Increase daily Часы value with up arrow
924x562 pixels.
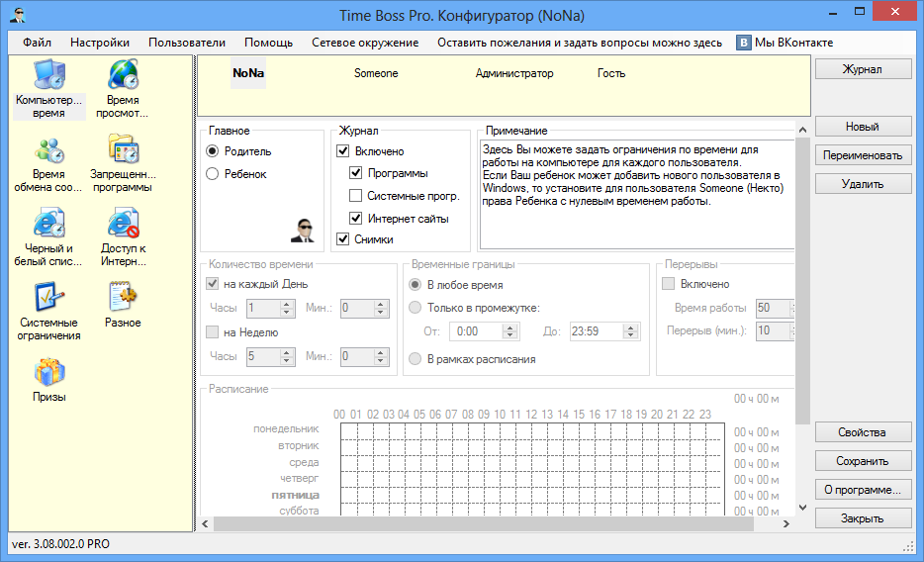[x=286, y=304]
